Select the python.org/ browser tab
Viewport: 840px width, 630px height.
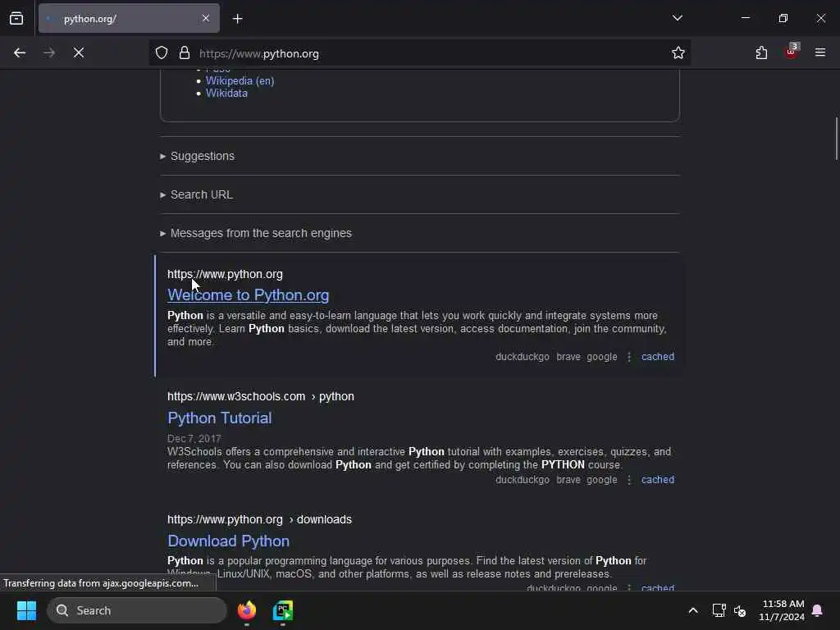(x=129, y=19)
